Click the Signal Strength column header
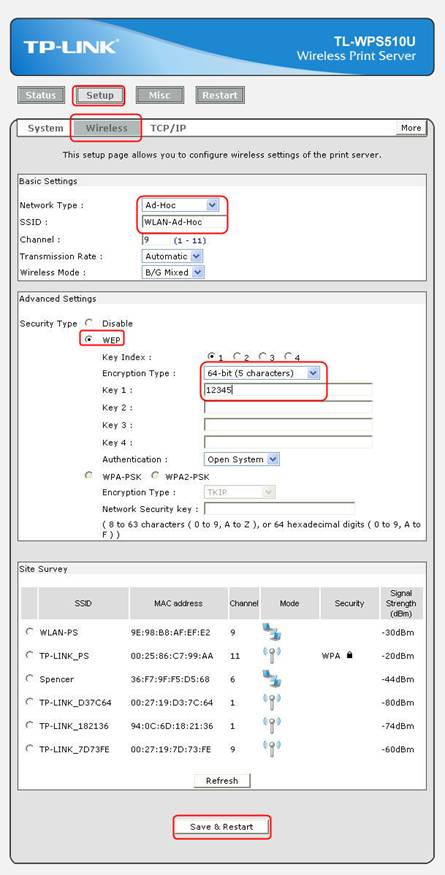This screenshot has width=445, height=875. [x=401, y=603]
